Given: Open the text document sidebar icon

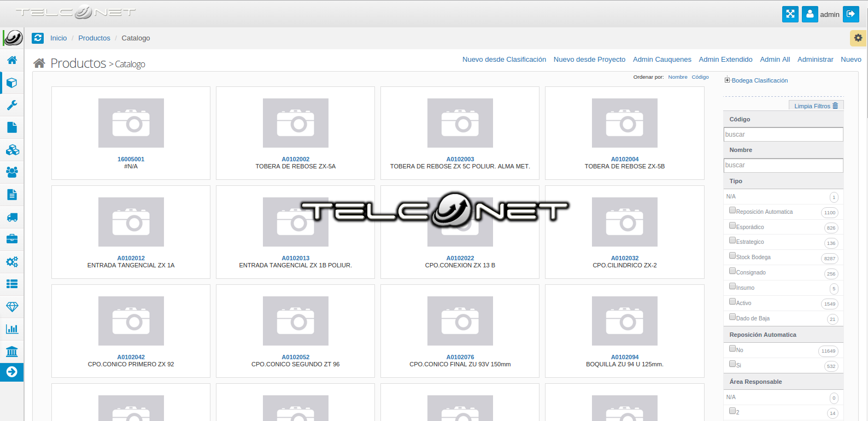Looking at the screenshot, I should tap(12, 195).
